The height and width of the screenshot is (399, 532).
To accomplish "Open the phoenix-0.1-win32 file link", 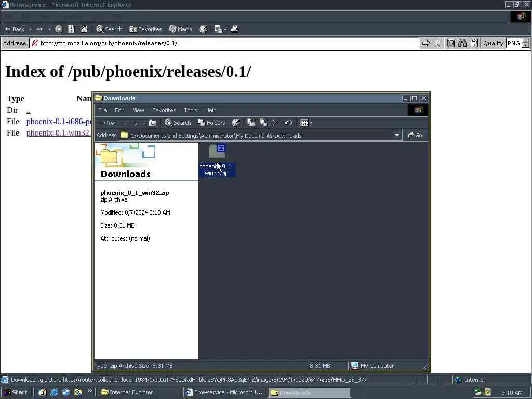I will (59, 133).
